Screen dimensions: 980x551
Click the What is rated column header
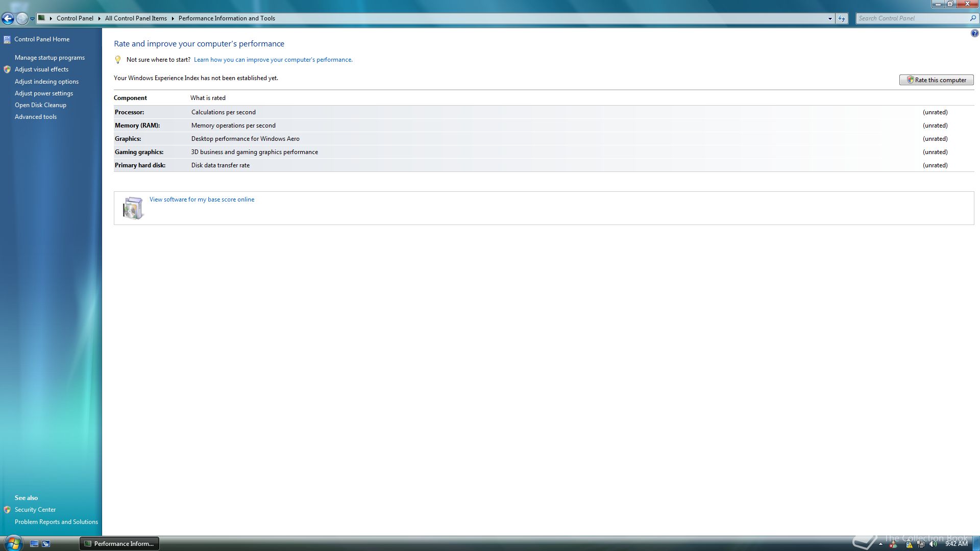(208, 98)
